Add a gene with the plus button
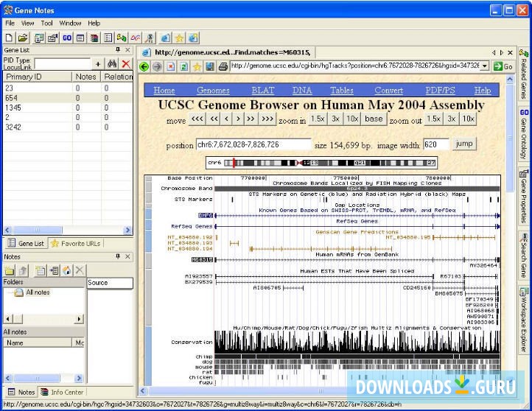This screenshot has height=411, width=532. [98, 64]
